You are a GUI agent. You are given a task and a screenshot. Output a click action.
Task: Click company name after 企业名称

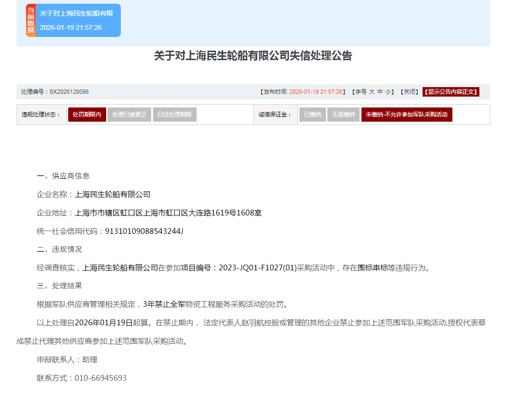click(x=113, y=194)
